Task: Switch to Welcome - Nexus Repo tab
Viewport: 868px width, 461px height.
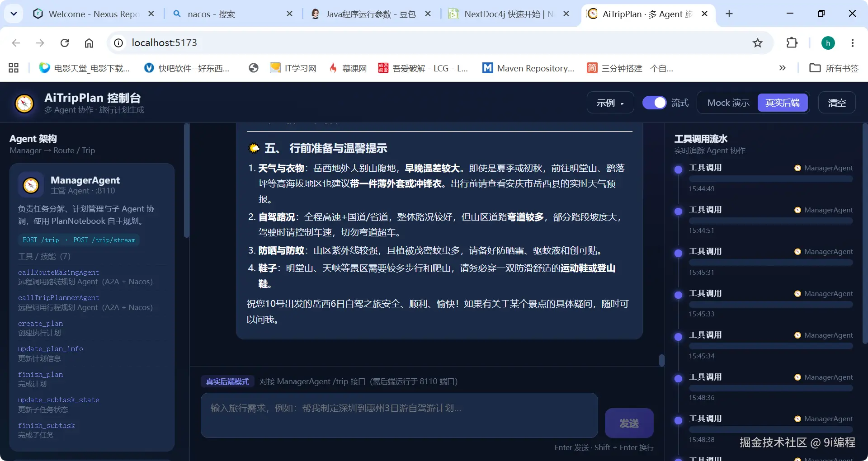Action: pyautogui.click(x=93, y=14)
